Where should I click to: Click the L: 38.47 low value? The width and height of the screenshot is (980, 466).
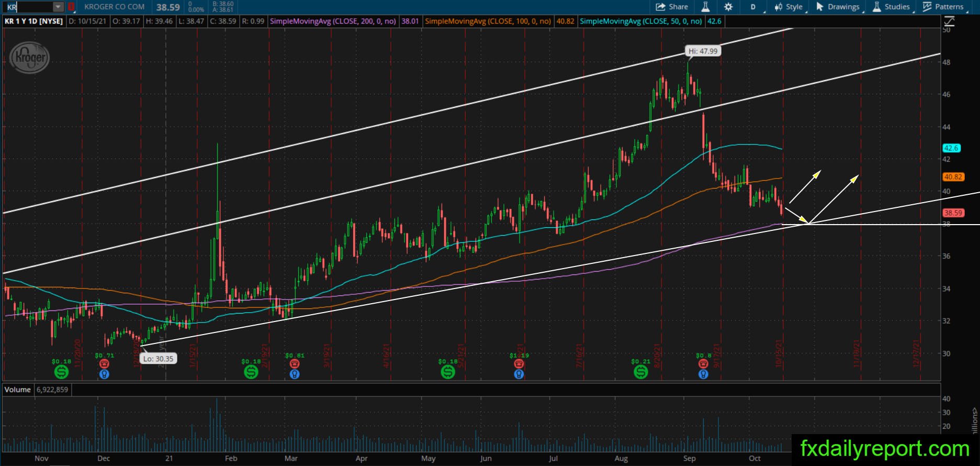(191, 21)
